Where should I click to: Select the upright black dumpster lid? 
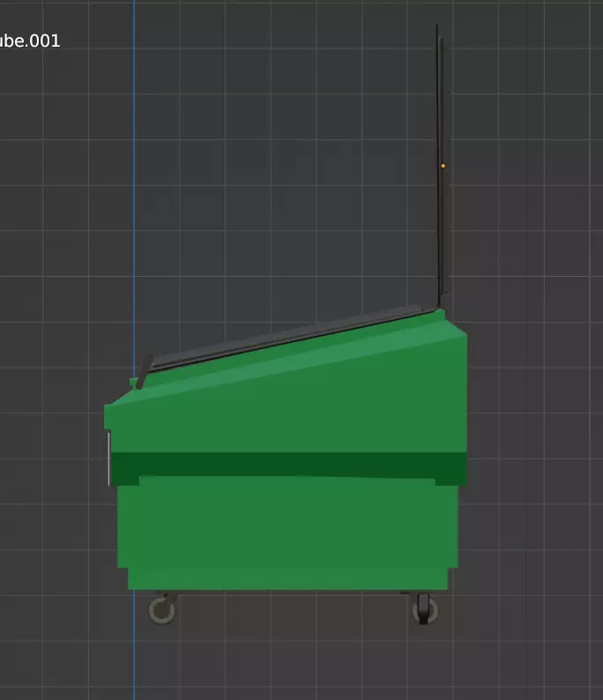tap(441, 166)
